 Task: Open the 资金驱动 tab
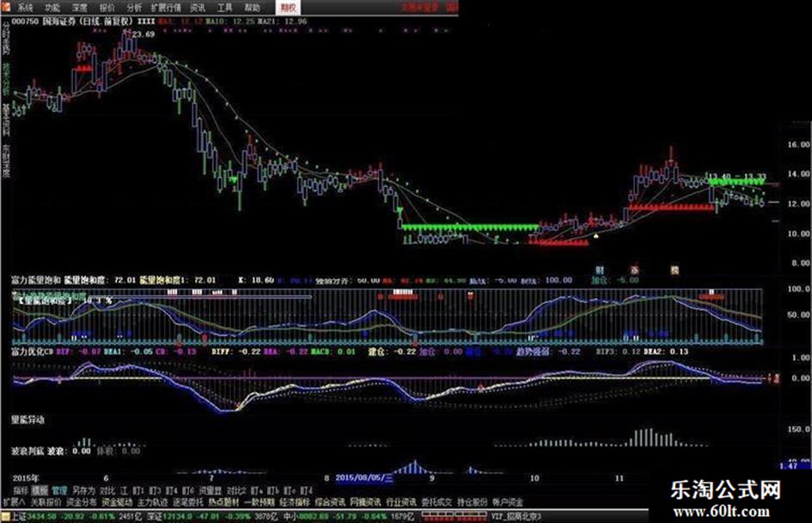tap(117, 502)
